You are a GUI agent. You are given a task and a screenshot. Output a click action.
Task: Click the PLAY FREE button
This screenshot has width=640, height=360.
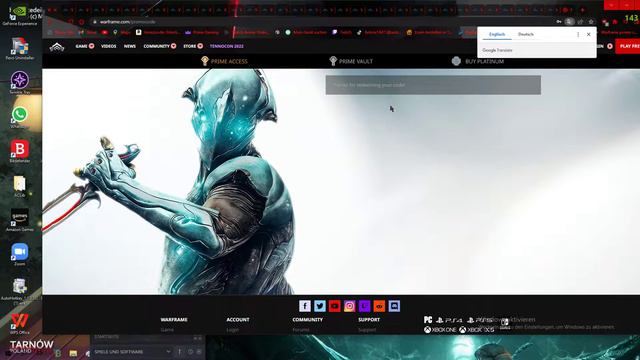629,46
